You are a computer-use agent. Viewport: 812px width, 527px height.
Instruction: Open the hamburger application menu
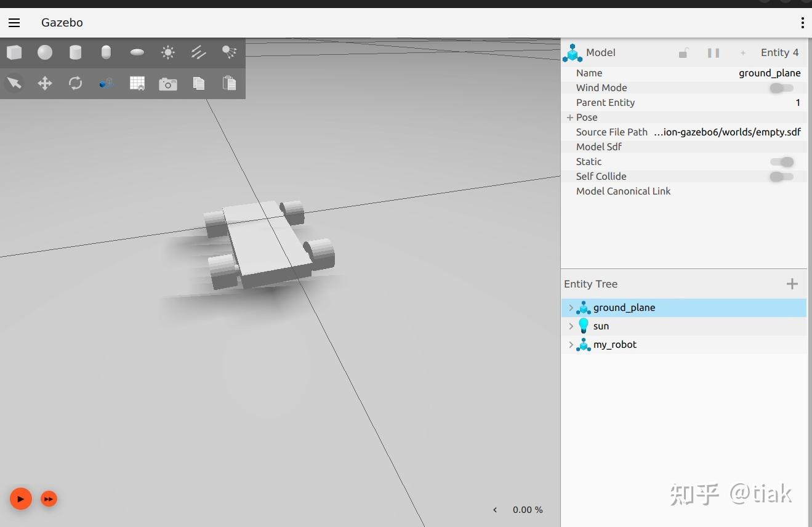click(x=14, y=23)
